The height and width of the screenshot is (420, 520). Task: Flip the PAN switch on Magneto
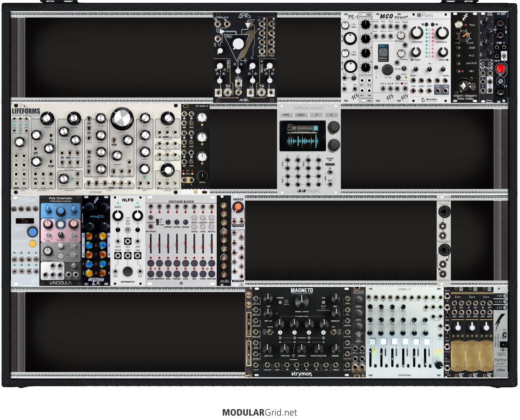[x=333, y=332]
